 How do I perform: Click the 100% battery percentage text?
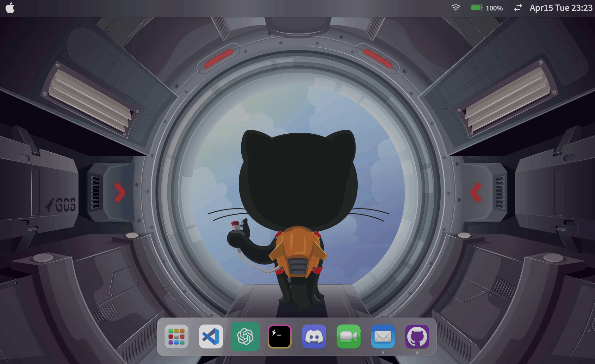[494, 8]
